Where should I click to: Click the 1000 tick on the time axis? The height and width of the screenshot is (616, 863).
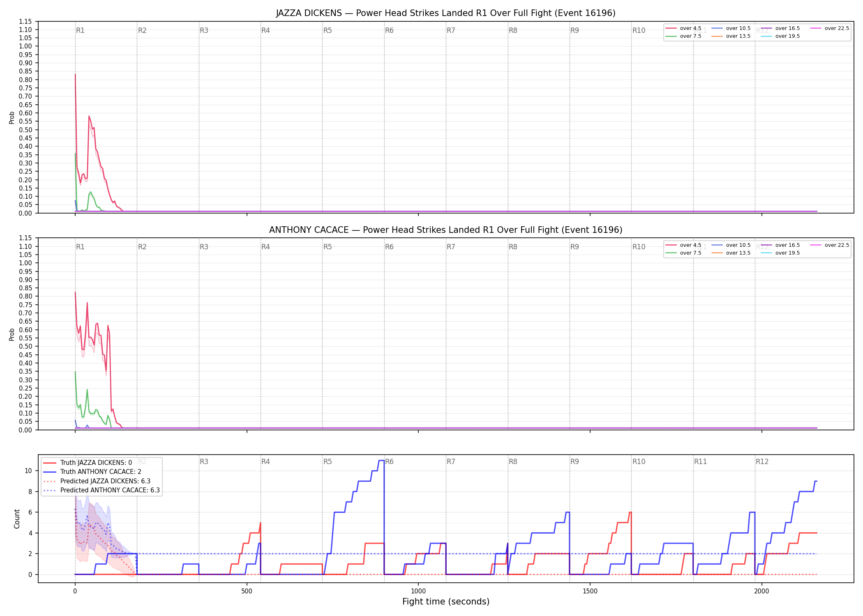418,591
